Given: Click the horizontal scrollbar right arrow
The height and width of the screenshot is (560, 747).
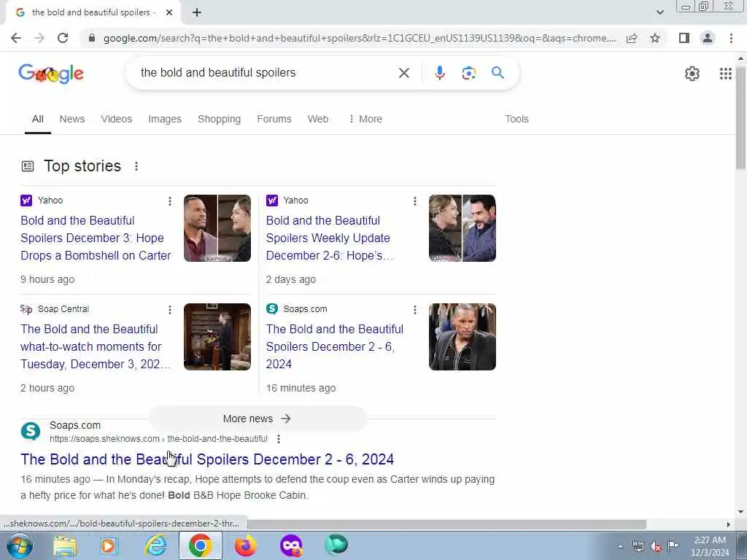Looking at the screenshot, I should click(x=729, y=524).
